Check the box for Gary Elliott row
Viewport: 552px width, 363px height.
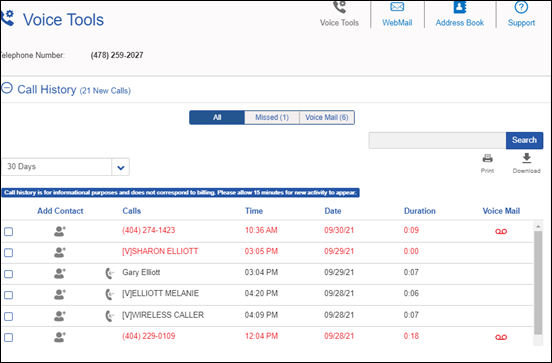8,274
